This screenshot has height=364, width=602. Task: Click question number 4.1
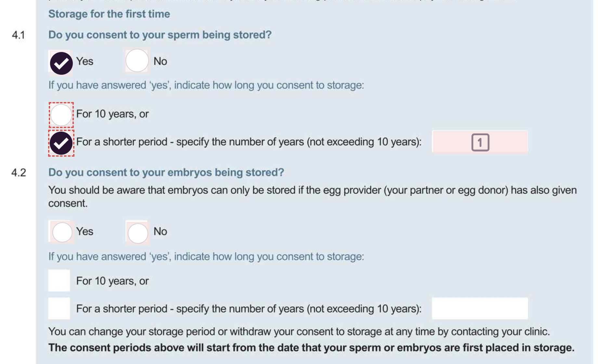[19, 35]
